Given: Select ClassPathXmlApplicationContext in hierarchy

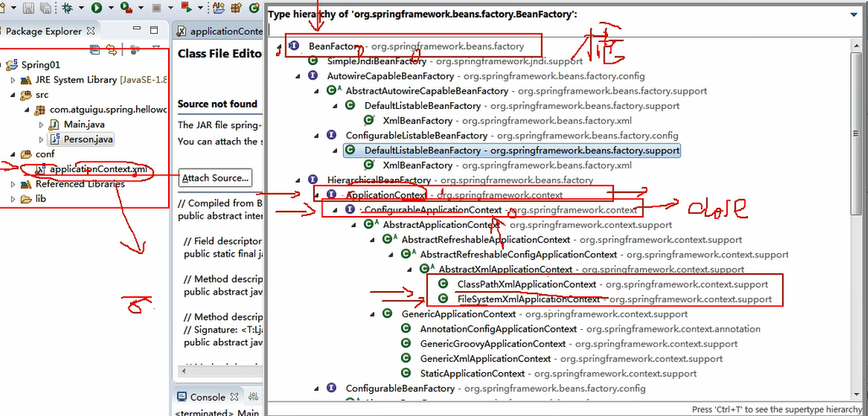Looking at the screenshot, I should (526, 284).
